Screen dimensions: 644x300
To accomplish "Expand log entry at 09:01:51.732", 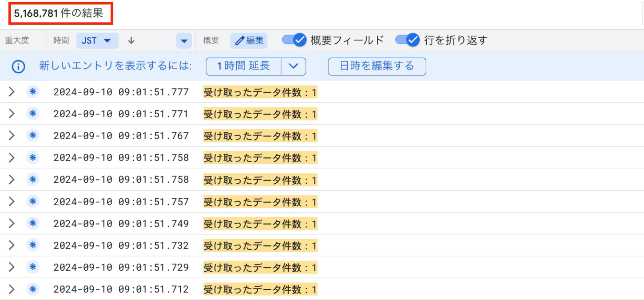I will (12, 246).
